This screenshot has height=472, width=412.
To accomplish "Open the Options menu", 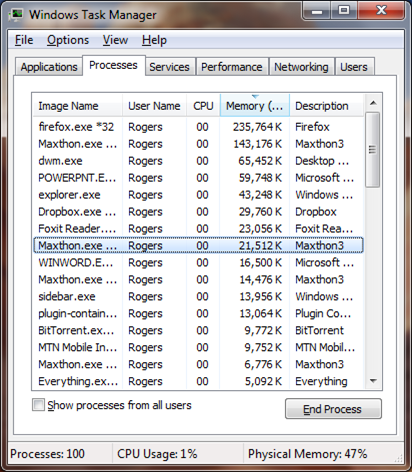I will (x=68, y=40).
